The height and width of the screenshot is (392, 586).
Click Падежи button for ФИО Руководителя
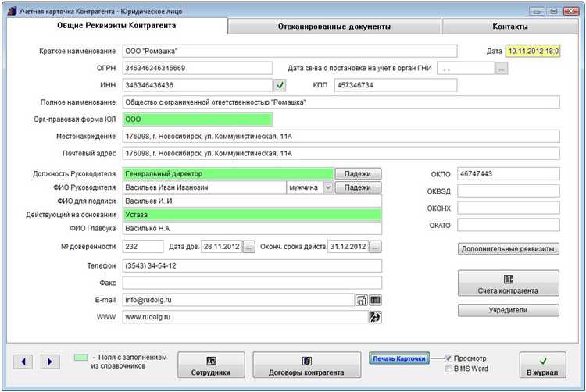click(x=358, y=187)
